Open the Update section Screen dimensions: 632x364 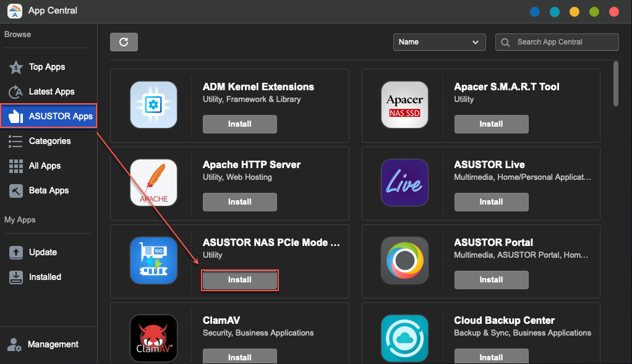pyautogui.click(x=48, y=253)
